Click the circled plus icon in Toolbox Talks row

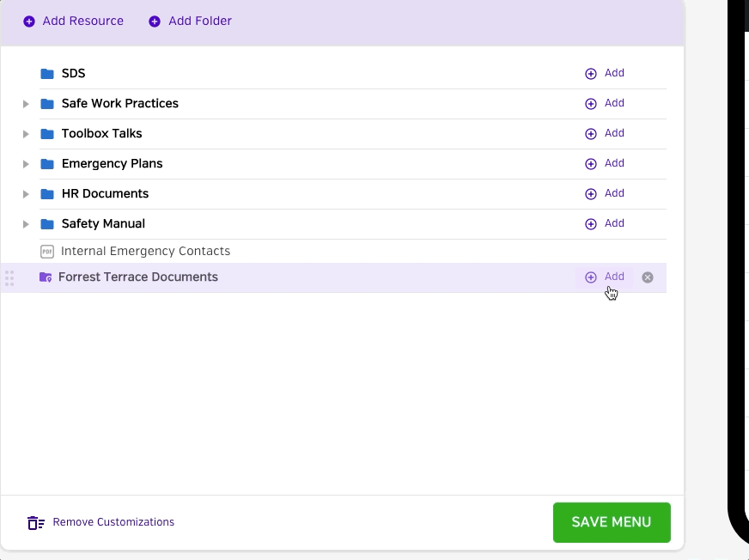tap(591, 134)
